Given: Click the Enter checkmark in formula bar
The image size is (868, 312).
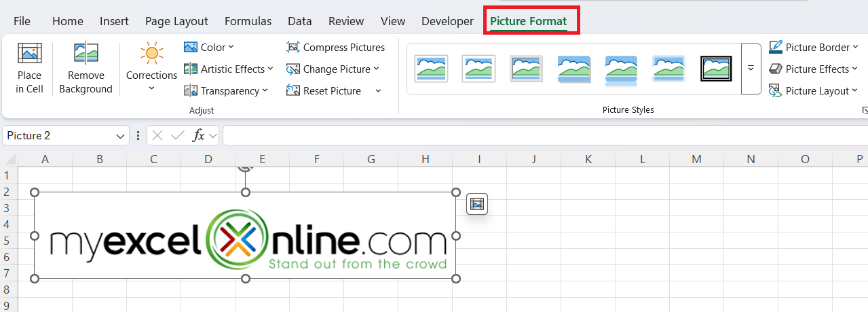Looking at the screenshot, I should (x=178, y=136).
